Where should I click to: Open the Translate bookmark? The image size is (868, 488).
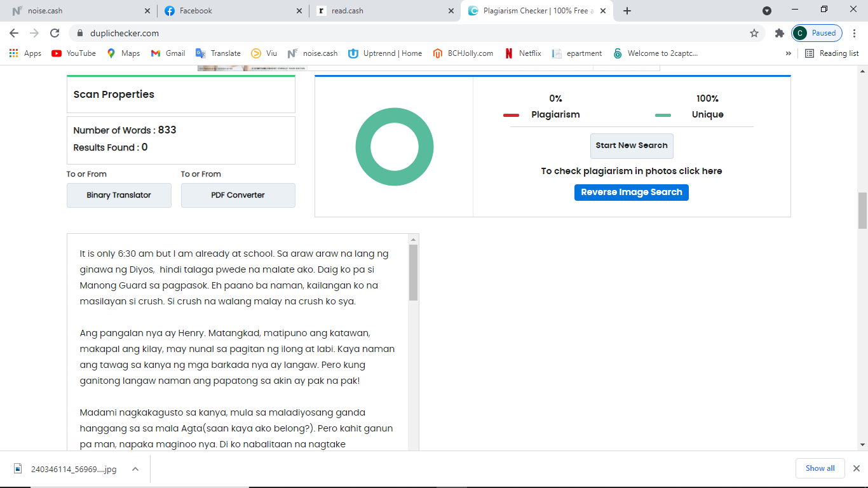click(218, 53)
